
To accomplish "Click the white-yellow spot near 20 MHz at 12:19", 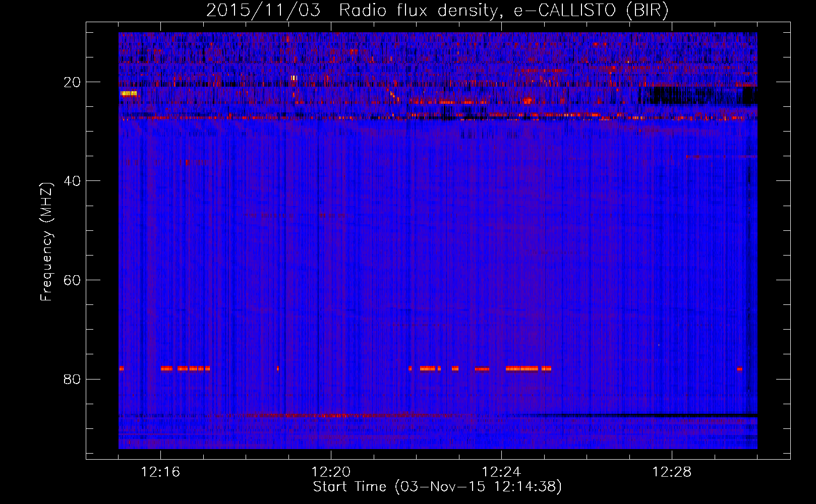I will tap(294, 78).
